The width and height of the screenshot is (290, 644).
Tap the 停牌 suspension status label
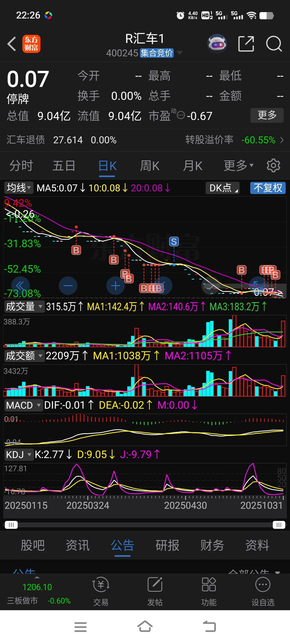[x=18, y=99]
